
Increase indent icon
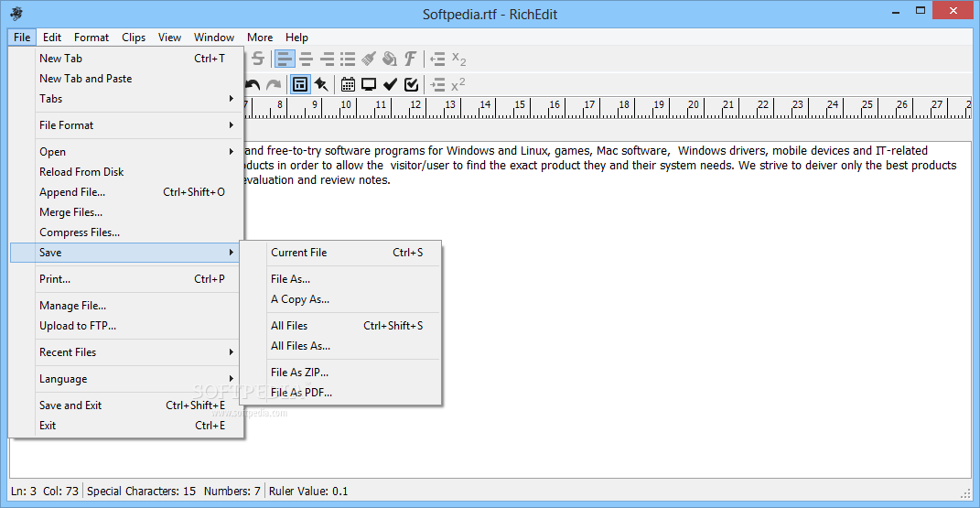pyautogui.click(x=437, y=84)
